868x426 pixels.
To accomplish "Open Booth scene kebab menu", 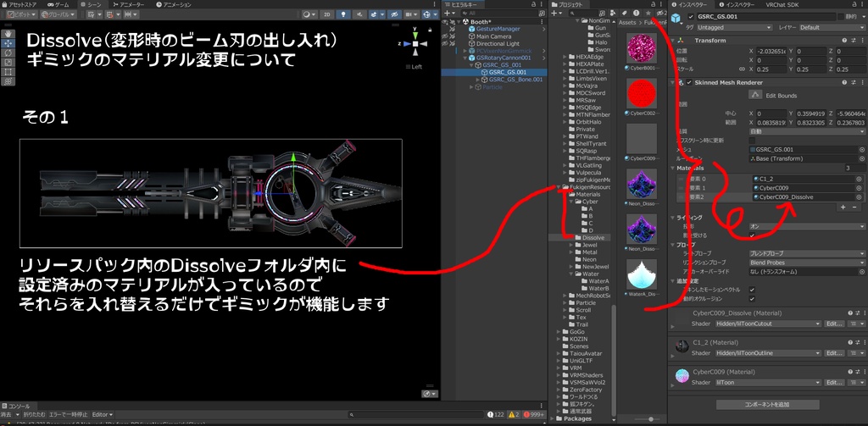I will [x=543, y=22].
